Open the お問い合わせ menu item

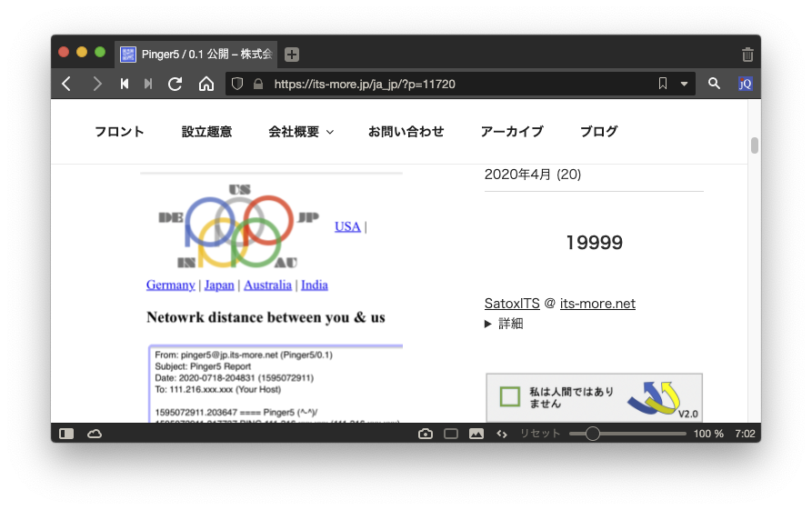click(406, 132)
